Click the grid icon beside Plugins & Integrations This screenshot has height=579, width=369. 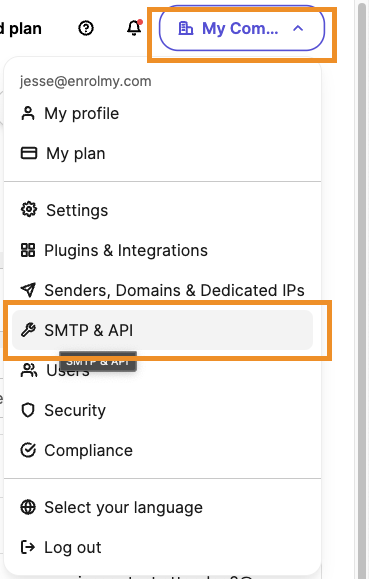point(28,250)
